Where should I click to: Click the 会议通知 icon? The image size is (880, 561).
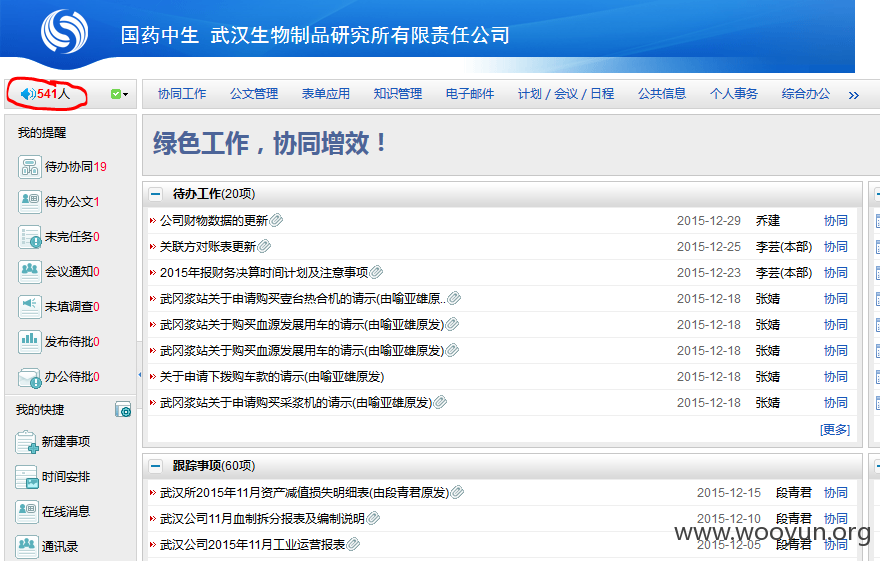coord(29,272)
